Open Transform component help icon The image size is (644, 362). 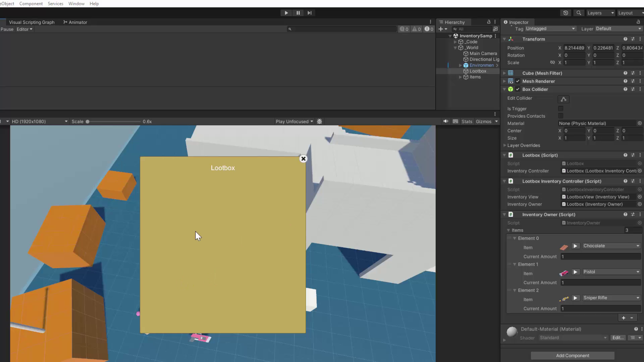pos(626,39)
